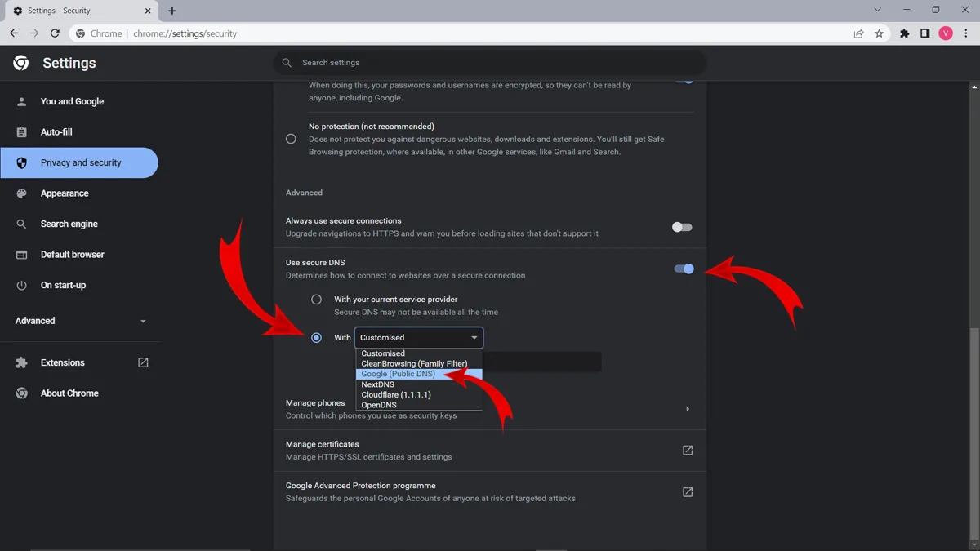Click the About Chrome logo icon
This screenshot has height=551, width=980.
pos(22,393)
